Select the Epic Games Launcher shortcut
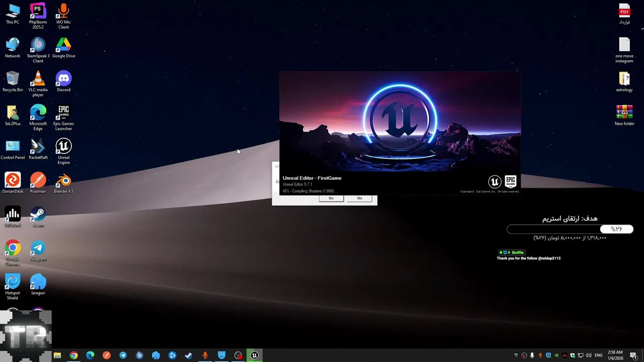 (x=63, y=117)
